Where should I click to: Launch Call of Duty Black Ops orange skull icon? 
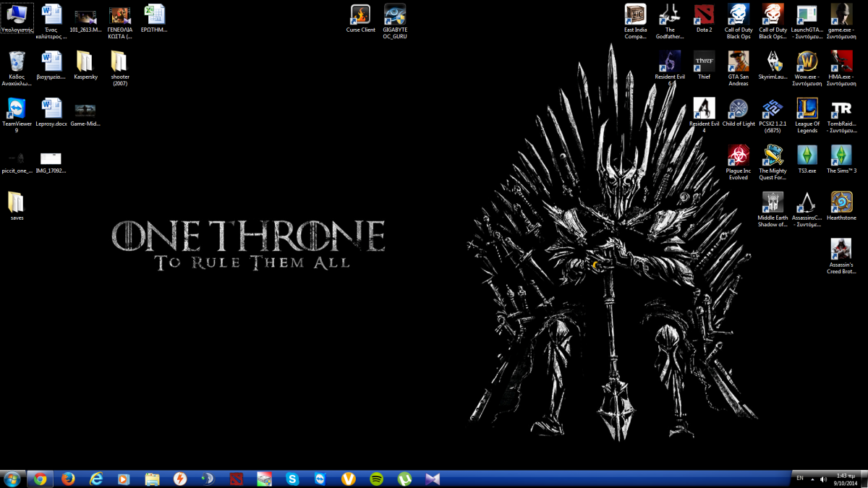773,22
